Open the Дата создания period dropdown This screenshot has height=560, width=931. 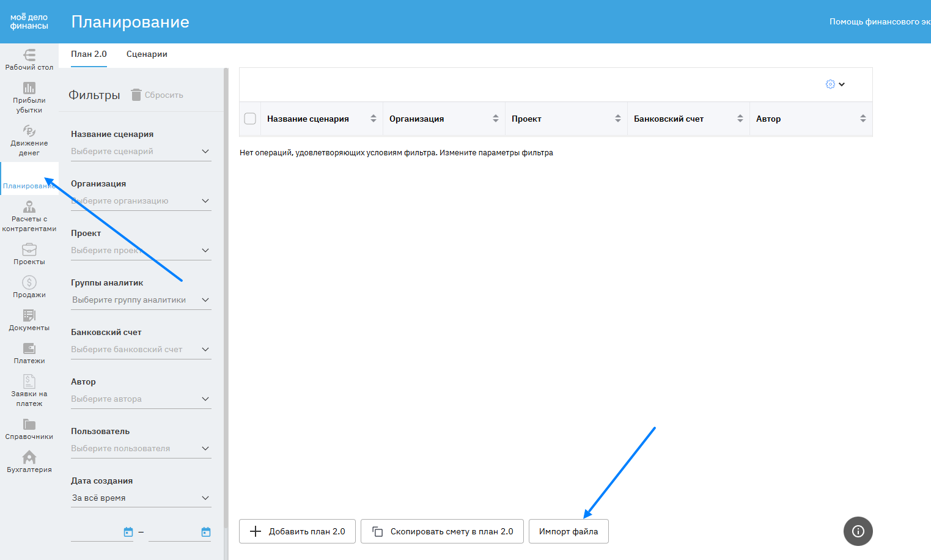tap(141, 498)
